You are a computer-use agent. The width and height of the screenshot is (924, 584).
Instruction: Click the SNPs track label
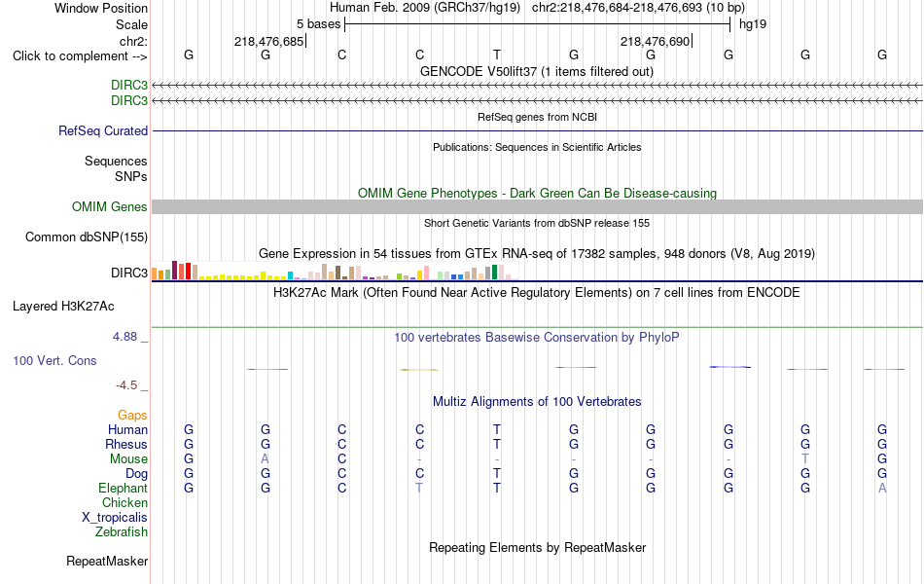pyautogui.click(x=131, y=176)
